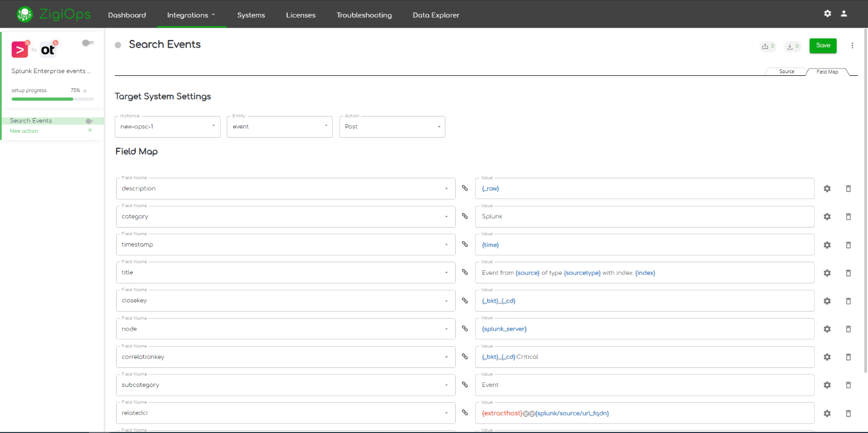
Task: Click upload counter icon beside Save
Action: coord(768,46)
